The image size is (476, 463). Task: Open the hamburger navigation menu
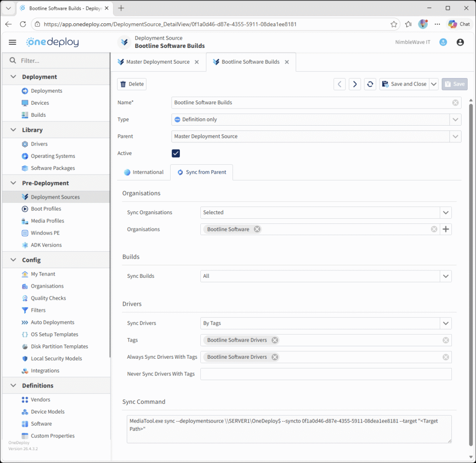tap(13, 42)
